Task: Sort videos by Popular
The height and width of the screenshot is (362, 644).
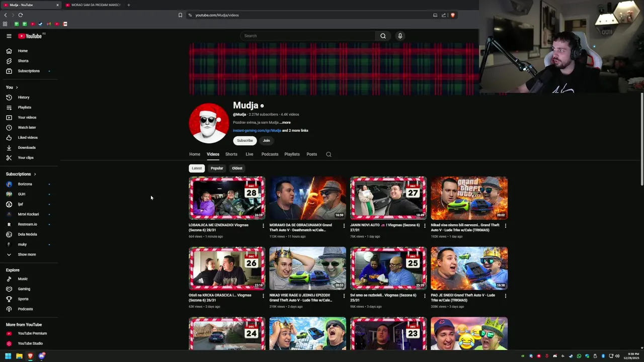Action: click(217, 168)
